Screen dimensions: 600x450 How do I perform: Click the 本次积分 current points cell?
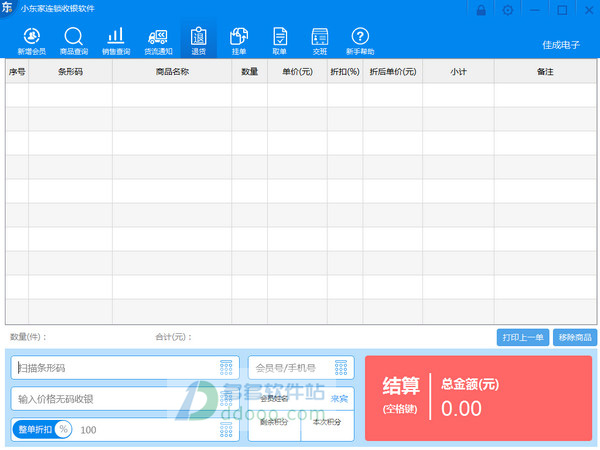tap(327, 425)
